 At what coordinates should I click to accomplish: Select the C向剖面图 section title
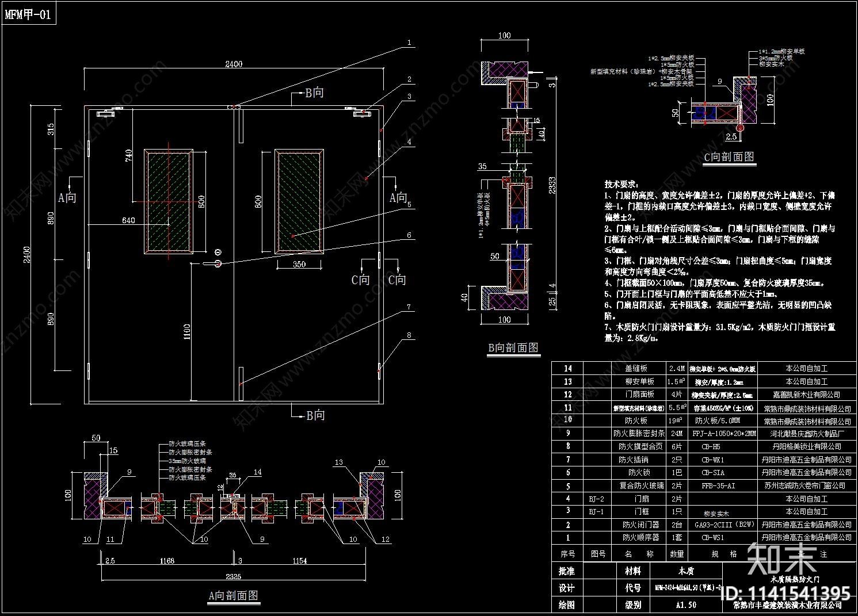tap(729, 156)
